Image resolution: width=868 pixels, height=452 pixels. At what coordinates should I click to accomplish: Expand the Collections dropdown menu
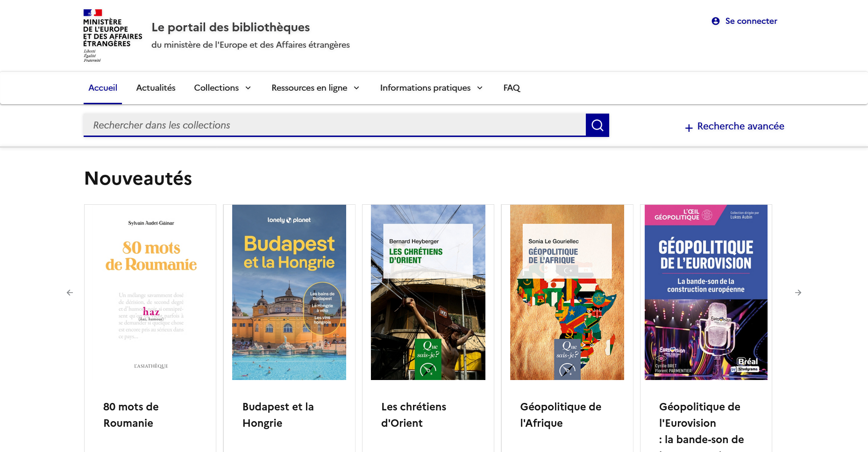tap(222, 88)
